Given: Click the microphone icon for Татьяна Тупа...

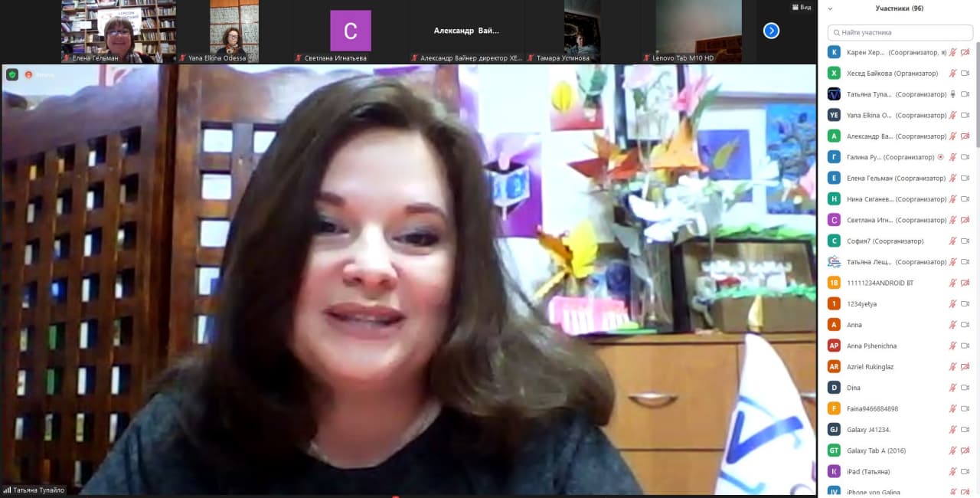Looking at the screenshot, I should tap(953, 94).
